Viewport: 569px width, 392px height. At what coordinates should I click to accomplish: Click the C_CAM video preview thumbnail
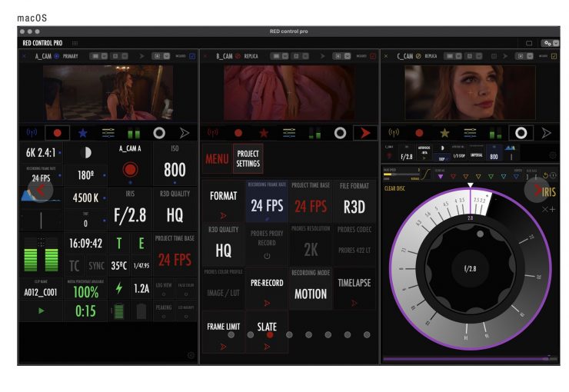tap(470, 92)
